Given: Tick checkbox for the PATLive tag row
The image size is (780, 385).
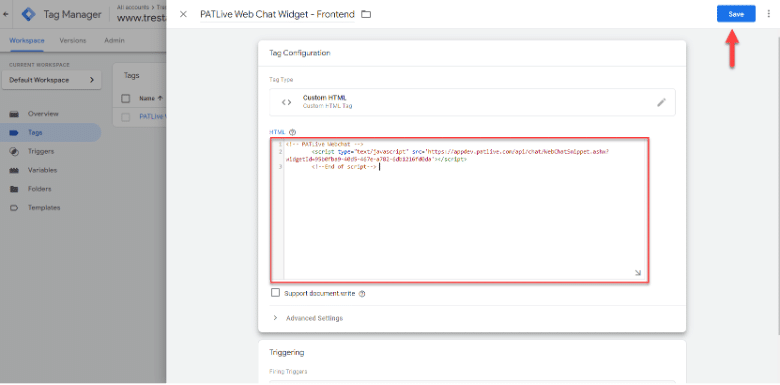Looking at the screenshot, I should click(x=126, y=117).
